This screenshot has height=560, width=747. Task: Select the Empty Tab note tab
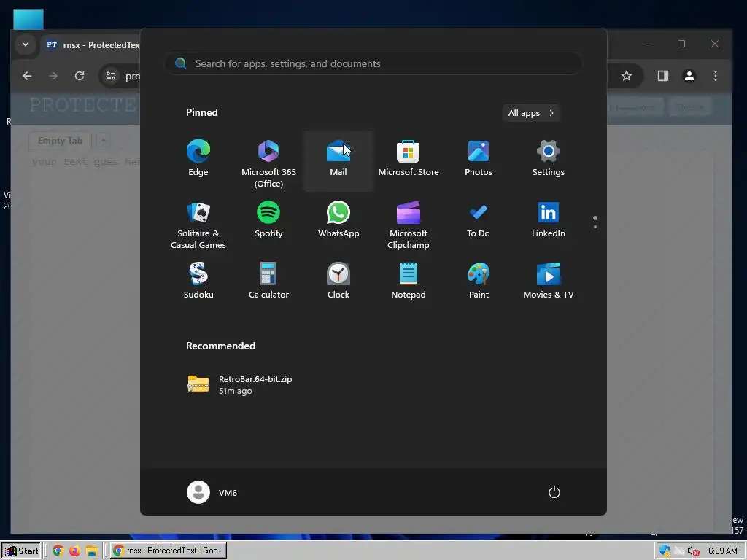[x=60, y=141]
